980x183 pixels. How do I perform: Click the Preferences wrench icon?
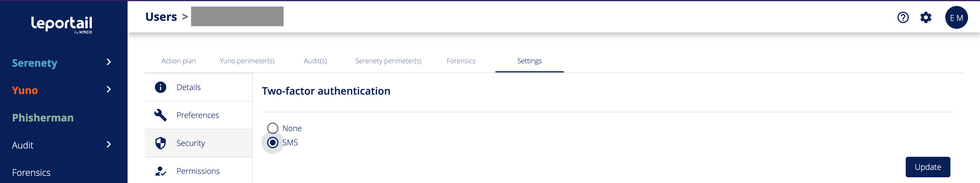[161, 115]
